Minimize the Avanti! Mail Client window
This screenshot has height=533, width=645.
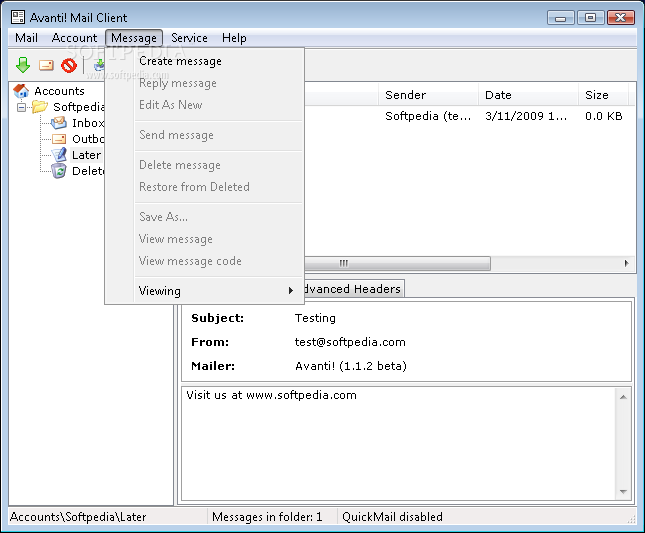560,18
